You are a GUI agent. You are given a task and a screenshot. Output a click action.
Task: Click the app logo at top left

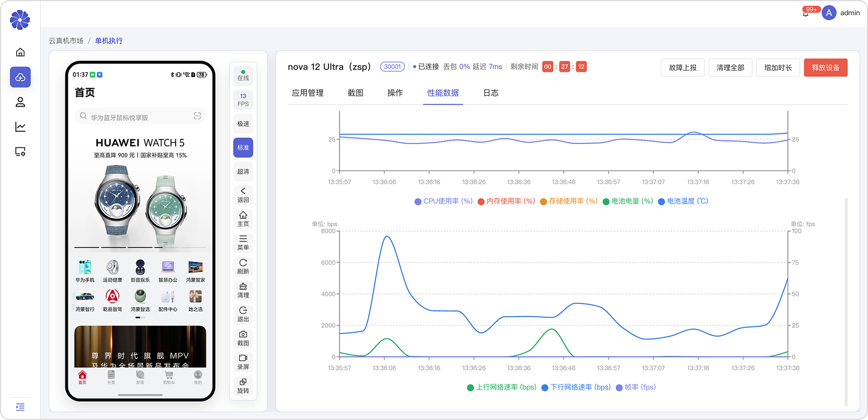20,20
